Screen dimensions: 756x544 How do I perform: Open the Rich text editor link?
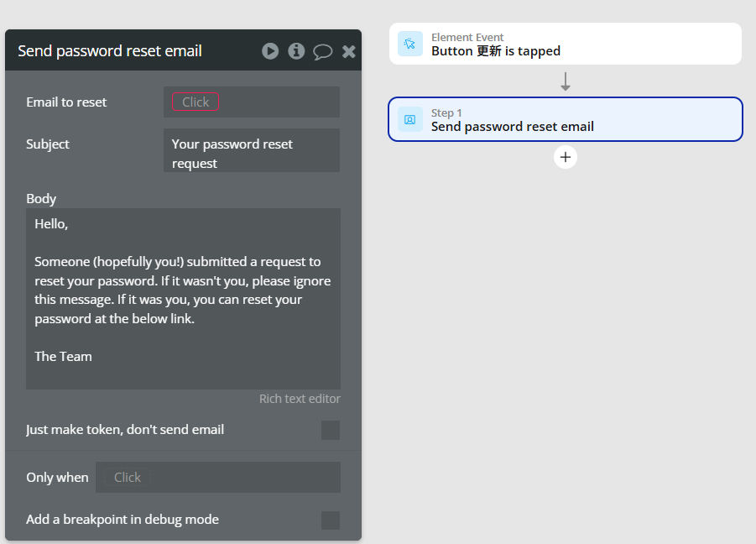pyautogui.click(x=300, y=399)
